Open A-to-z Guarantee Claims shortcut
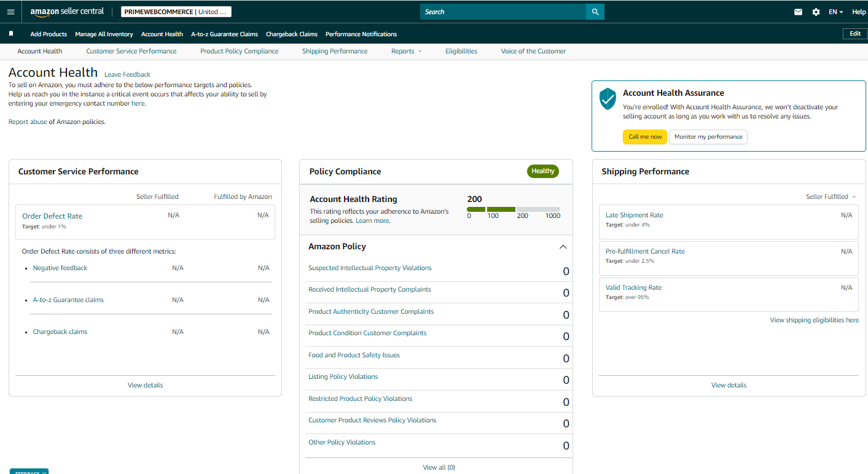This screenshot has width=868, height=474. 224,34
